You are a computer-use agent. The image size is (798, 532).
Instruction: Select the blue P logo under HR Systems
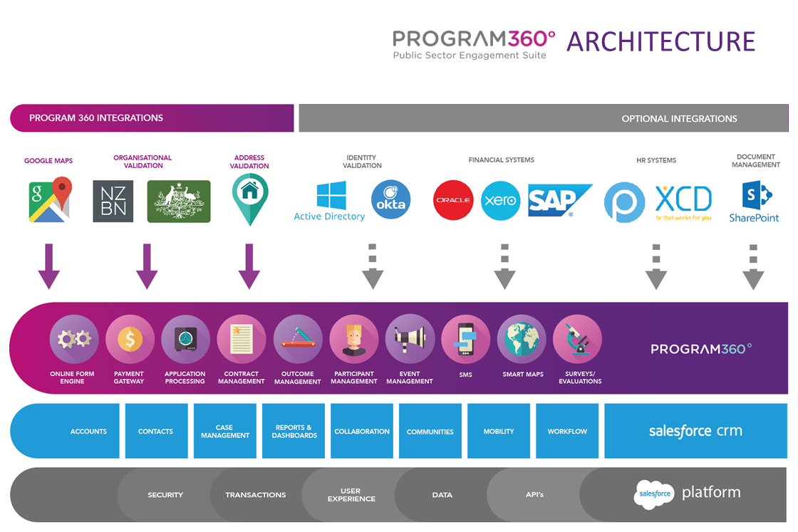click(x=624, y=202)
